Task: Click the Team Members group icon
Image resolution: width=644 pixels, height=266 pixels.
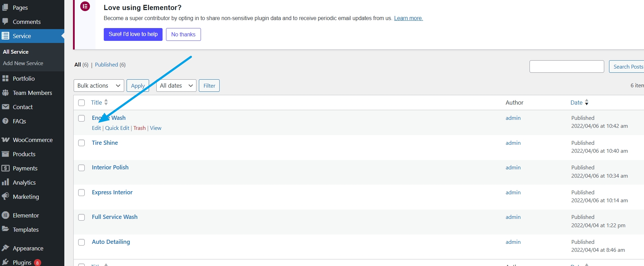Action: [6, 93]
